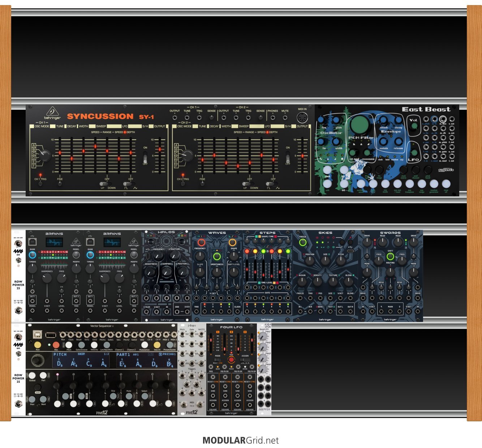482x448 pixels.
Task: Flip the Syncussion CH 1 S/H ON/OFF switch
Action: (145, 157)
